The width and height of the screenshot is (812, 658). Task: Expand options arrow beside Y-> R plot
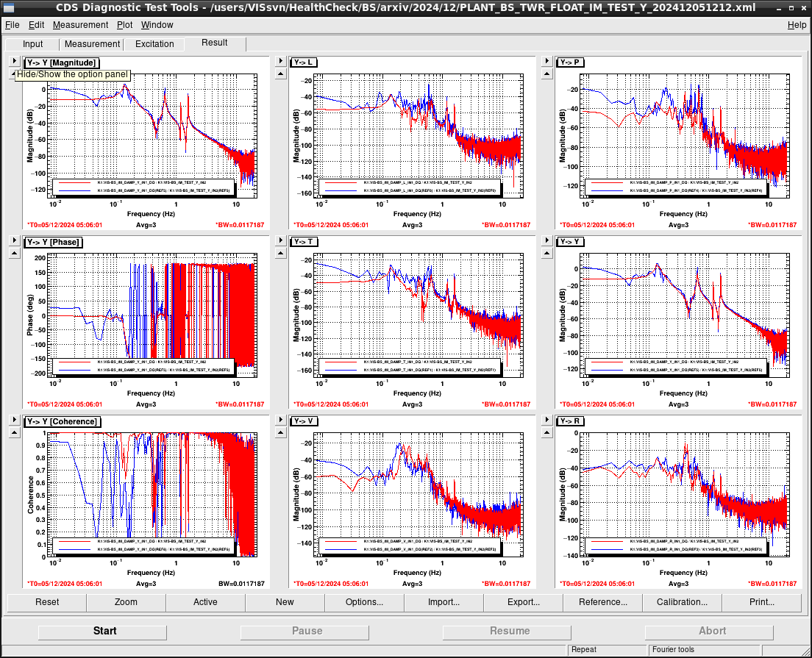coord(547,420)
